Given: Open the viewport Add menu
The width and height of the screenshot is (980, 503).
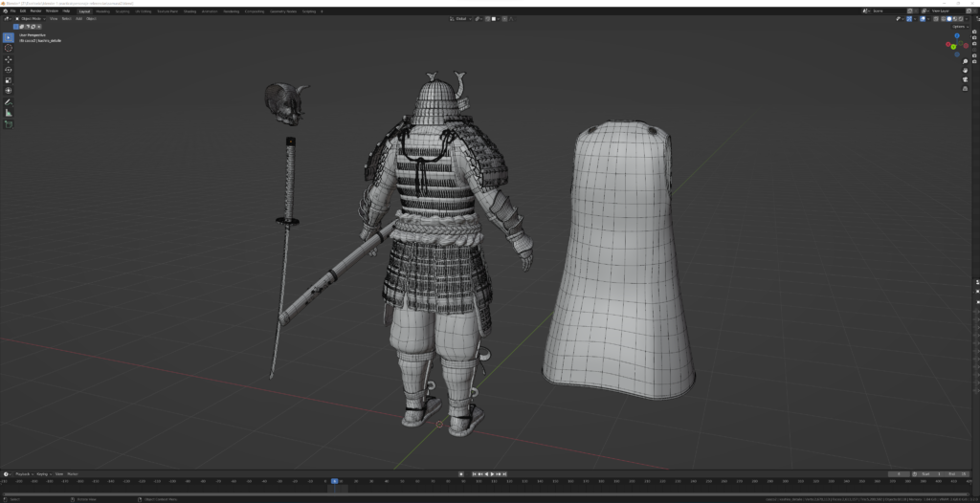Looking at the screenshot, I should [78, 19].
